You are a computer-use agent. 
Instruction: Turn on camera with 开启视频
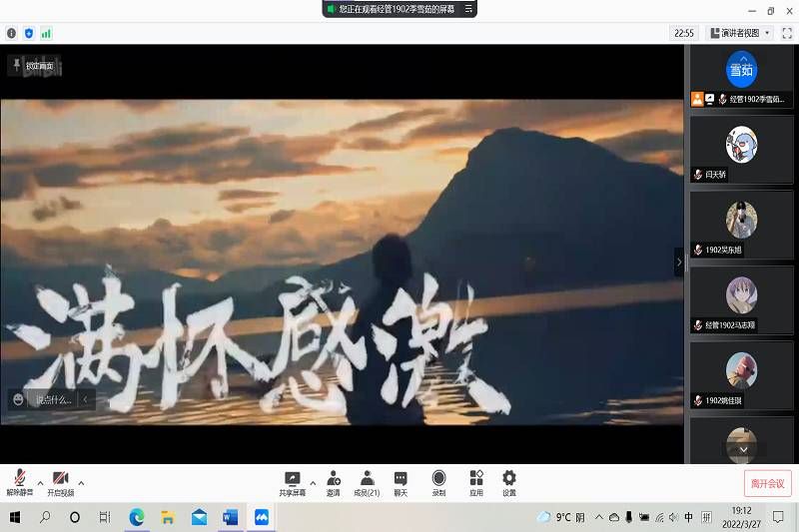[61, 483]
